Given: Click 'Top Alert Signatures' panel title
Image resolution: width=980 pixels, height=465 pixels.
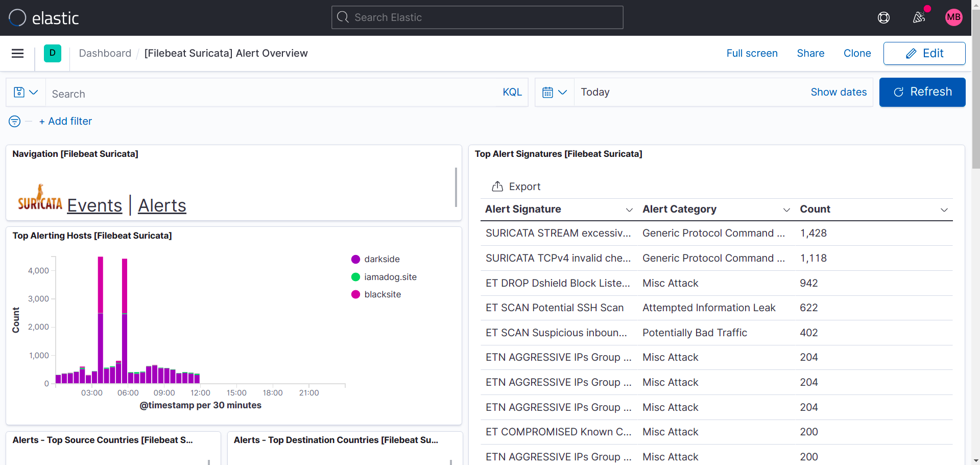Looking at the screenshot, I should (x=558, y=154).
